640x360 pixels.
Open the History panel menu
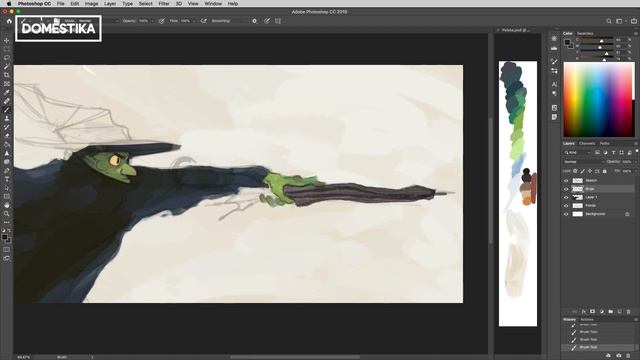click(x=636, y=320)
